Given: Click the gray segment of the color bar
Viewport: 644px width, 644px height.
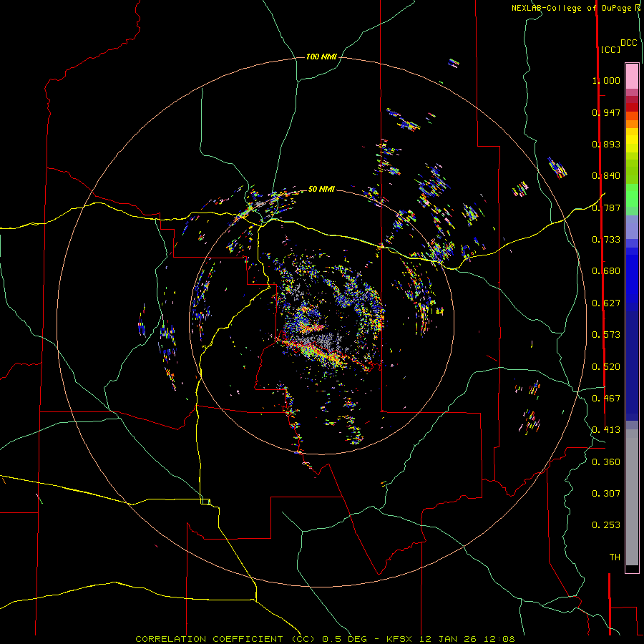Looking at the screenshot, I should click(632, 497).
